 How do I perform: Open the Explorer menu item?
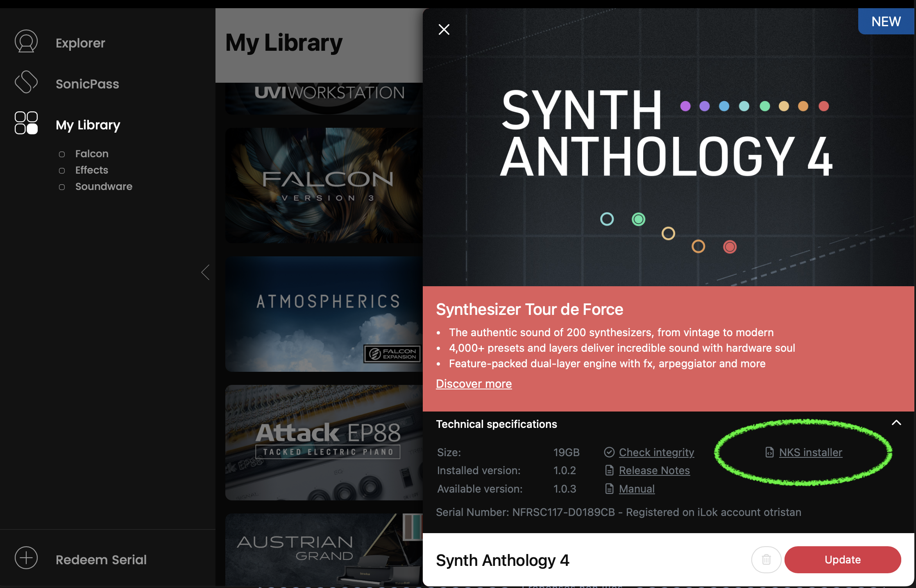click(80, 43)
